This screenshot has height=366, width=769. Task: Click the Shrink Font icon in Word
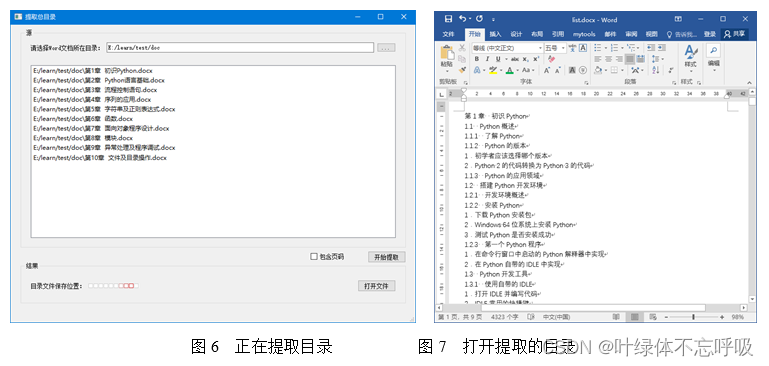558,70
